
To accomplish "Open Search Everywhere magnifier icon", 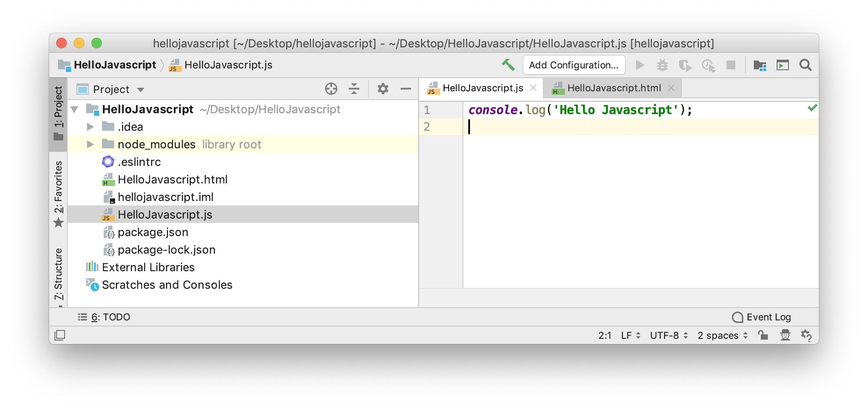I will (x=805, y=65).
